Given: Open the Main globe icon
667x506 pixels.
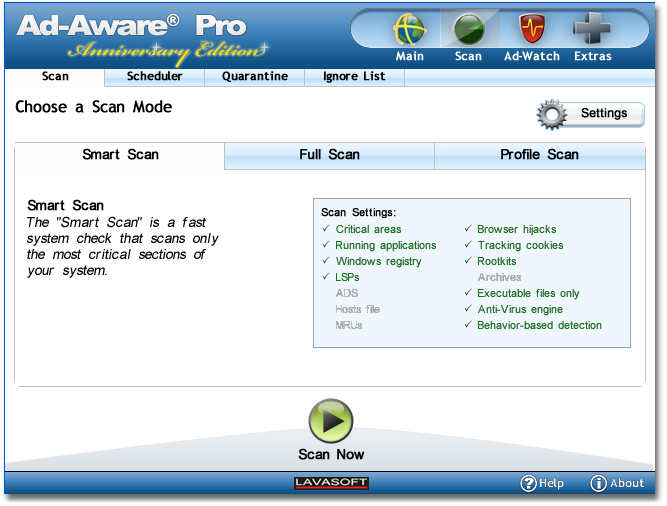Looking at the screenshot, I should 409,29.
